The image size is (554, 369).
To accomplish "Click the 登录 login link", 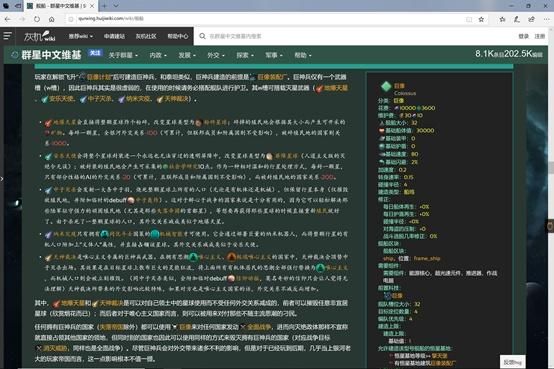I will pyautogui.click(x=524, y=36).
